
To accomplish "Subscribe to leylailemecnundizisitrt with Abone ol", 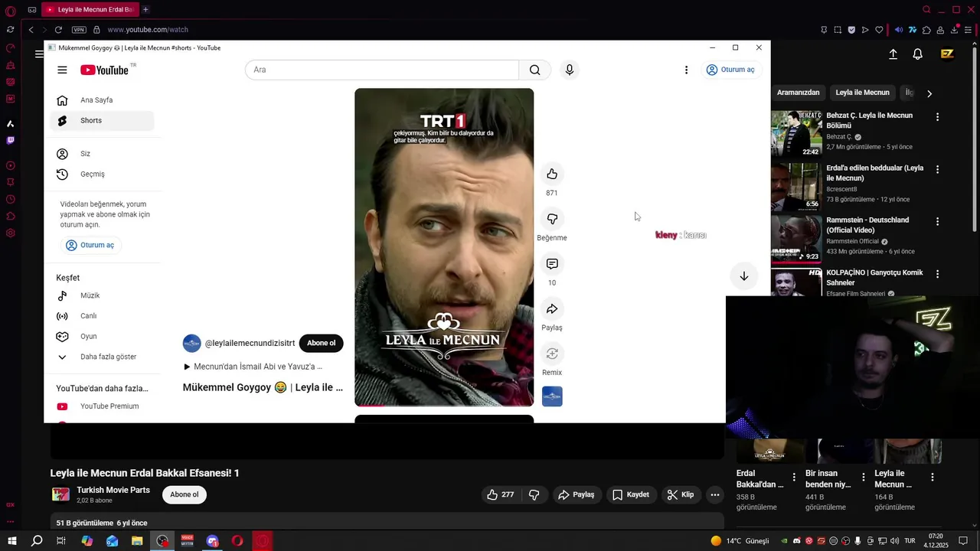I will coord(321,343).
